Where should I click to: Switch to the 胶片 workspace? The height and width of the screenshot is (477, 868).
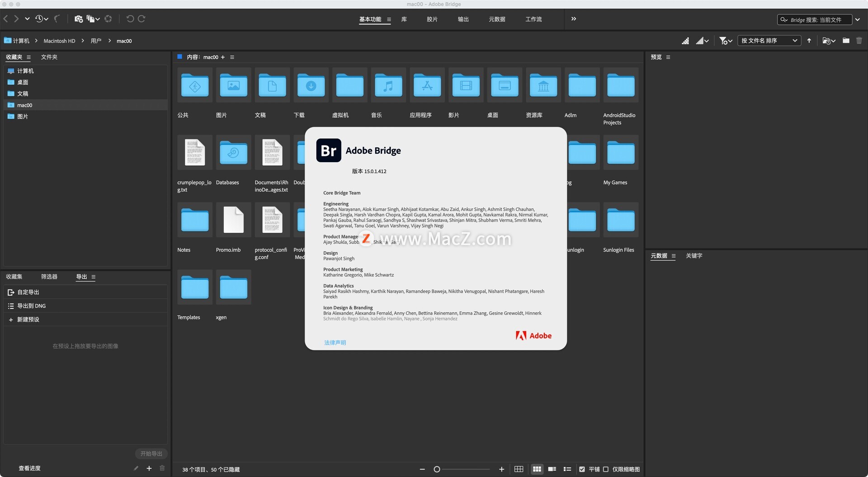pos(432,19)
